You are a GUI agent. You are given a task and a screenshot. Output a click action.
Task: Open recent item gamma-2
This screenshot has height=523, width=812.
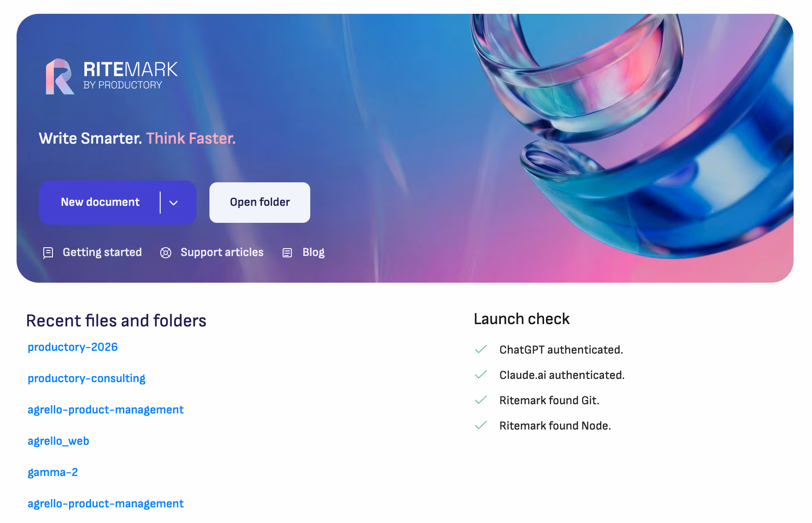point(53,472)
